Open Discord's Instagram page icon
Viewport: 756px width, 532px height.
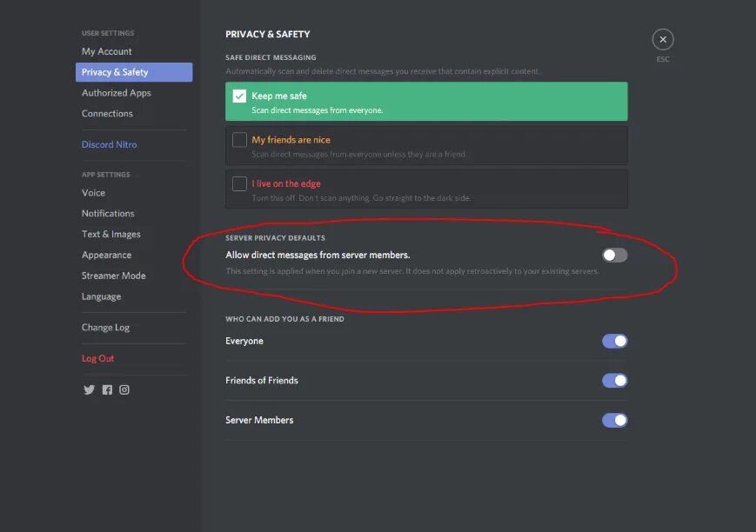point(124,389)
